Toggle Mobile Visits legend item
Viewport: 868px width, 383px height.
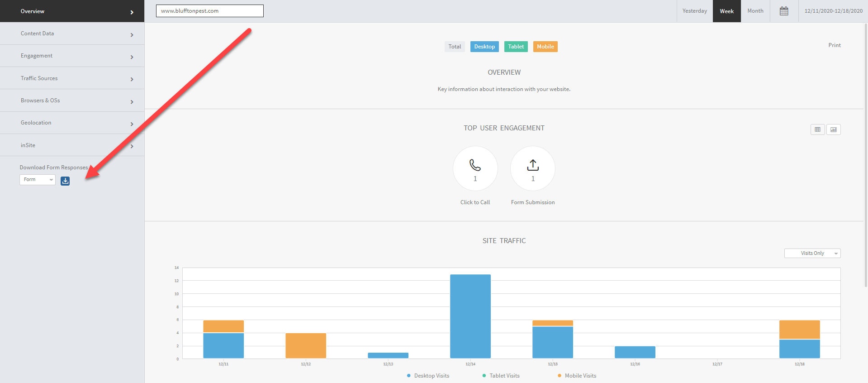click(x=577, y=376)
